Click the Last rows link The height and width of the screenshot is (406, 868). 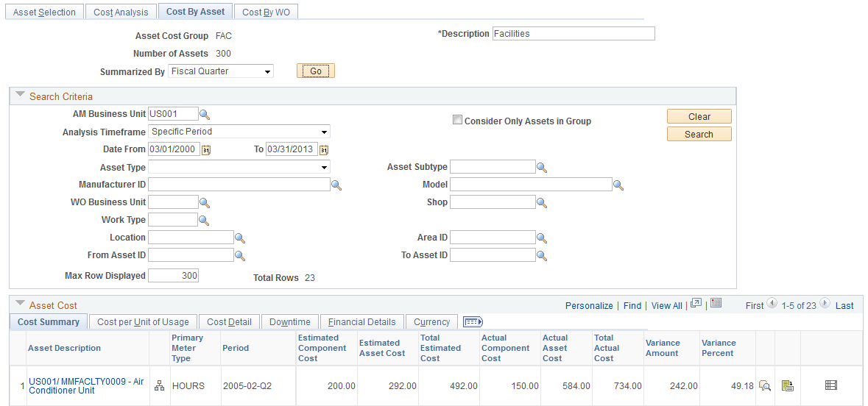point(844,305)
